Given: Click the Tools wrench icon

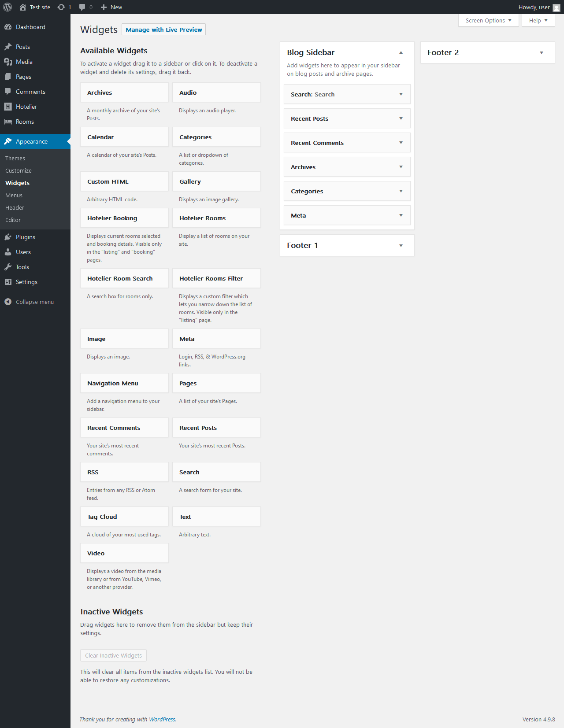Looking at the screenshot, I should pyautogui.click(x=8, y=267).
